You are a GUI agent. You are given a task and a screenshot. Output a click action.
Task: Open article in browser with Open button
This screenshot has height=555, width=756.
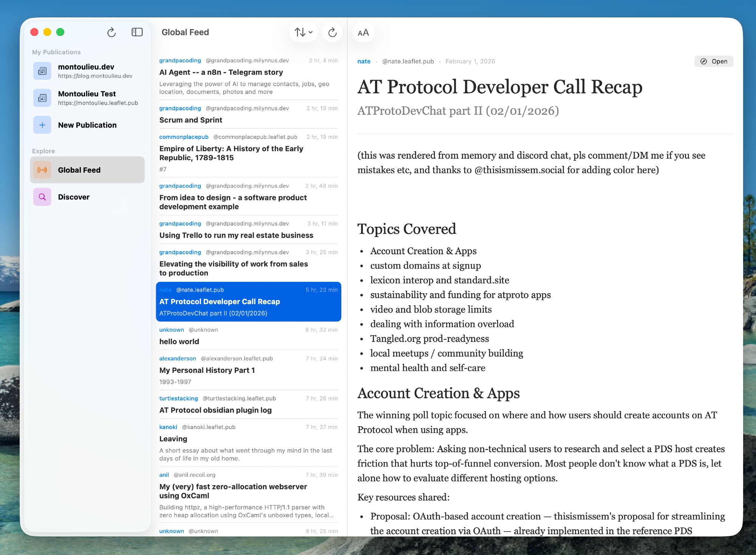(x=714, y=61)
